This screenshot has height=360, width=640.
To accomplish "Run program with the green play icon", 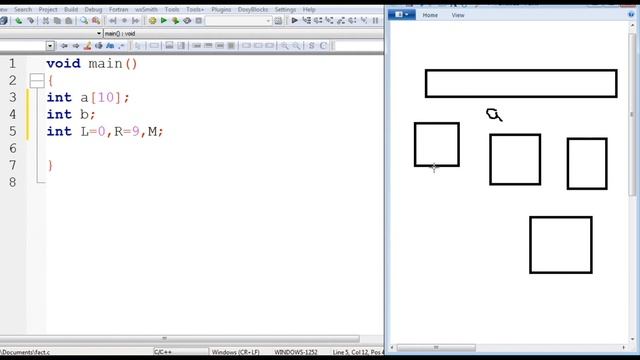I will 164,20.
